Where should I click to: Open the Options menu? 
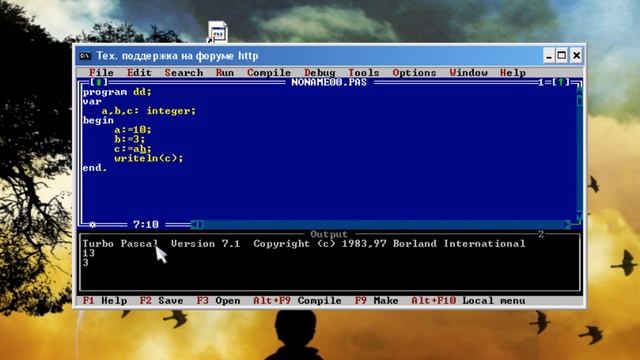click(x=414, y=73)
